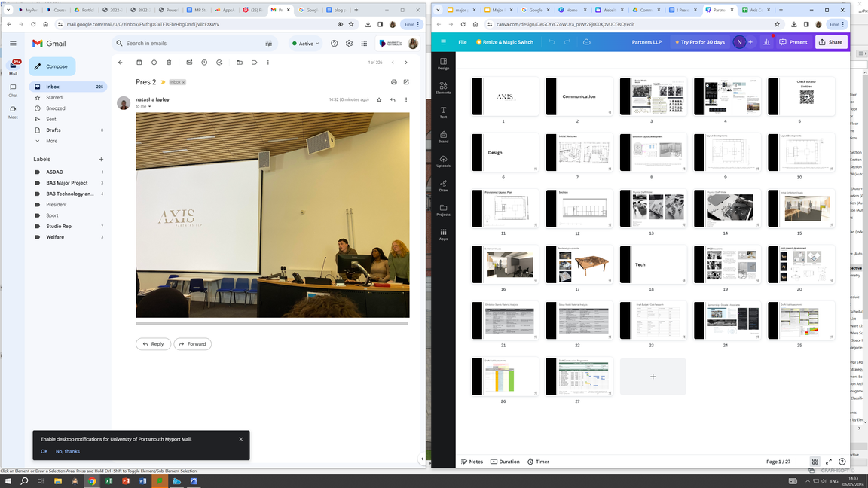Click the add new page tile
868x488 pixels.
pyautogui.click(x=653, y=377)
